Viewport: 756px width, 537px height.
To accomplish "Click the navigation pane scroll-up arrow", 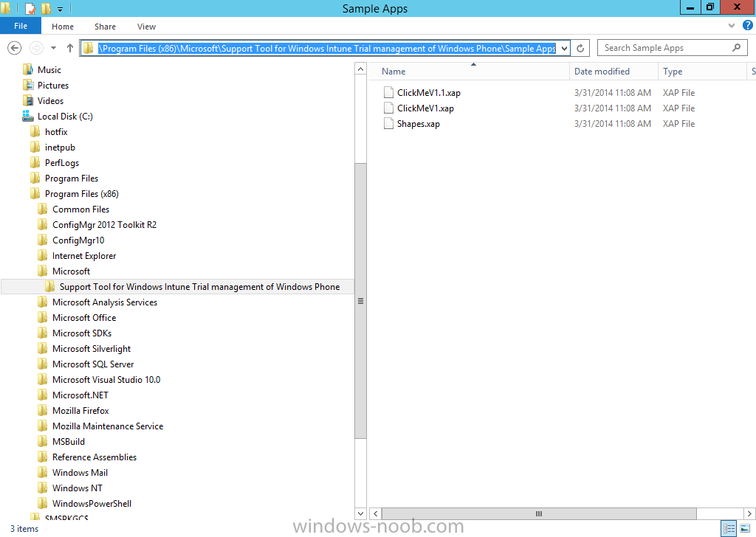I will [x=360, y=69].
